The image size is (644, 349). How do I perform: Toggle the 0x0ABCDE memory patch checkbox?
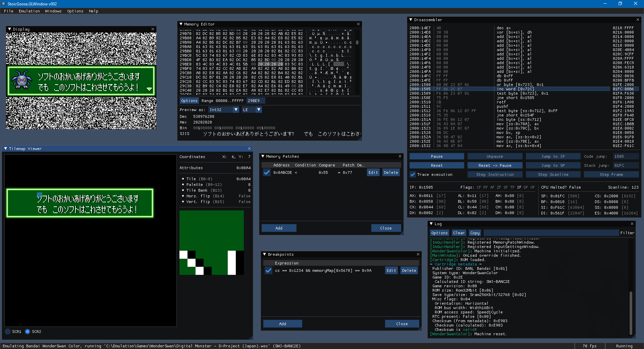[267, 172]
